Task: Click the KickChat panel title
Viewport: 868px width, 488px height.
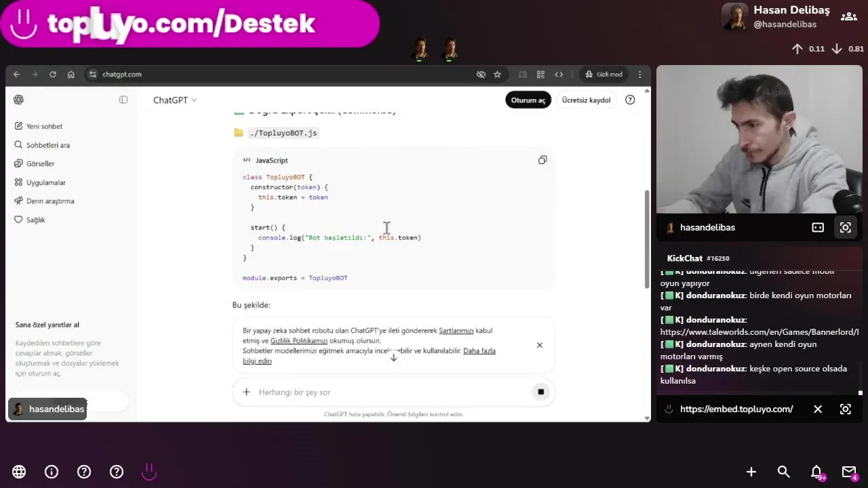Action: pyautogui.click(x=684, y=258)
